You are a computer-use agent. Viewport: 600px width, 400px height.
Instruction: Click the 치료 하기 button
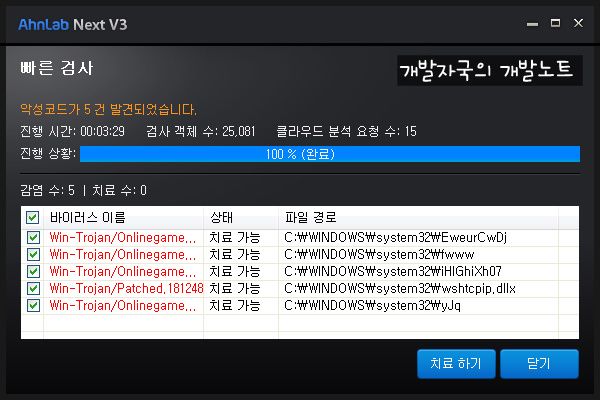click(456, 364)
